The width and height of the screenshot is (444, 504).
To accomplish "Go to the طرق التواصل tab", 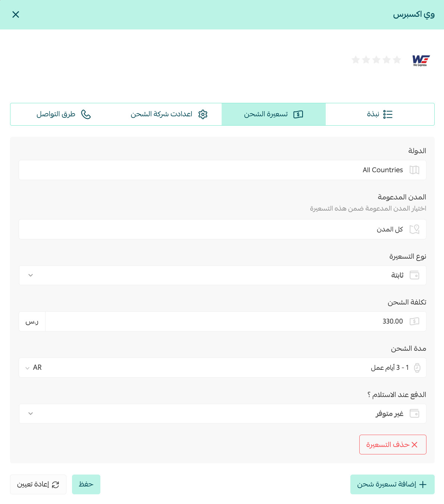I will [63, 114].
